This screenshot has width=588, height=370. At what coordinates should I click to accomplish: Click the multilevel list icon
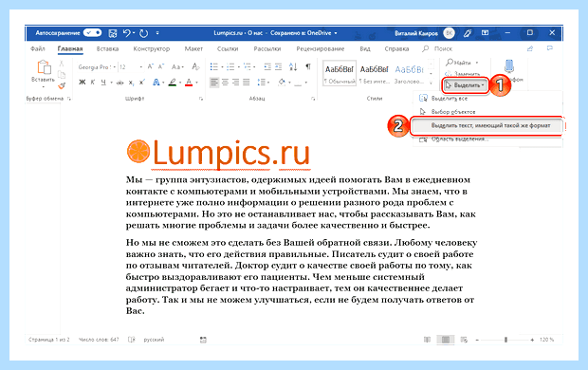(x=247, y=66)
